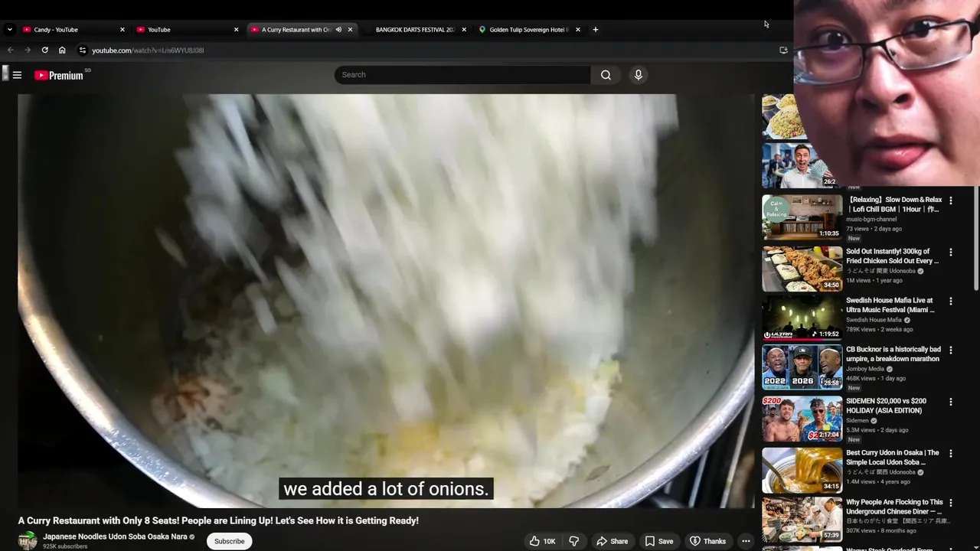Open a new browser tab

tap(596, 30)
